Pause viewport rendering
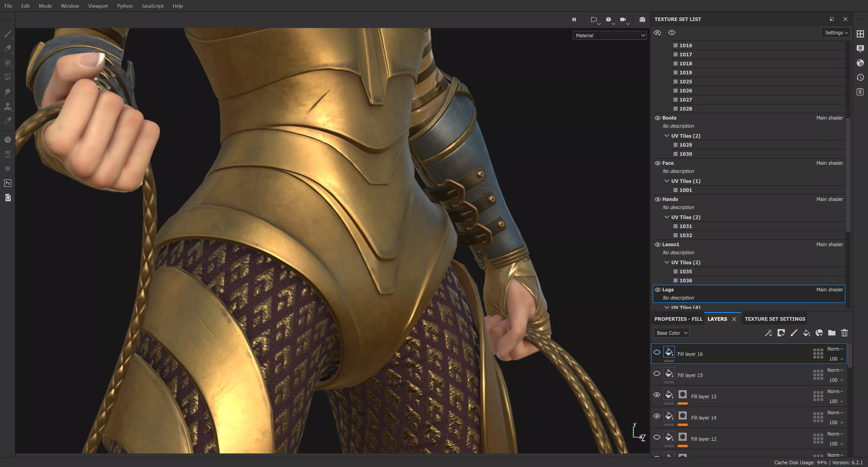This screenshot has width=868, height=467. (574, 19)
